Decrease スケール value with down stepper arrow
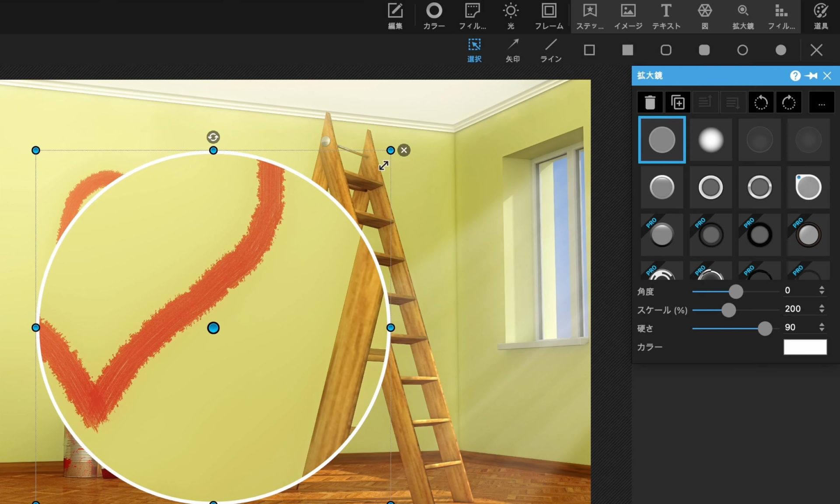The height and width of the screenshot is (504, 840). [x=822, y=311]
